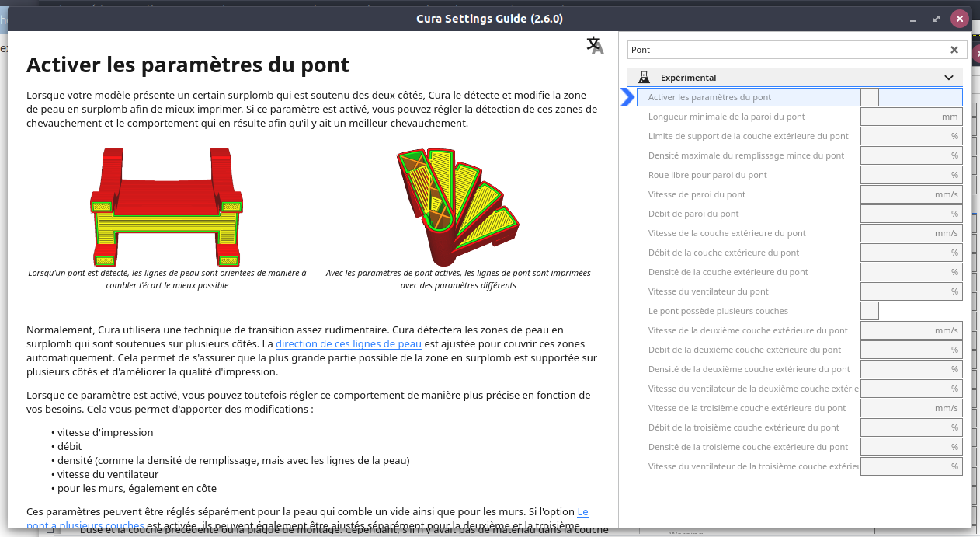Click % field for Débit de paroi du pont
This screenshot has width=980, height=537.
(912, 214)
